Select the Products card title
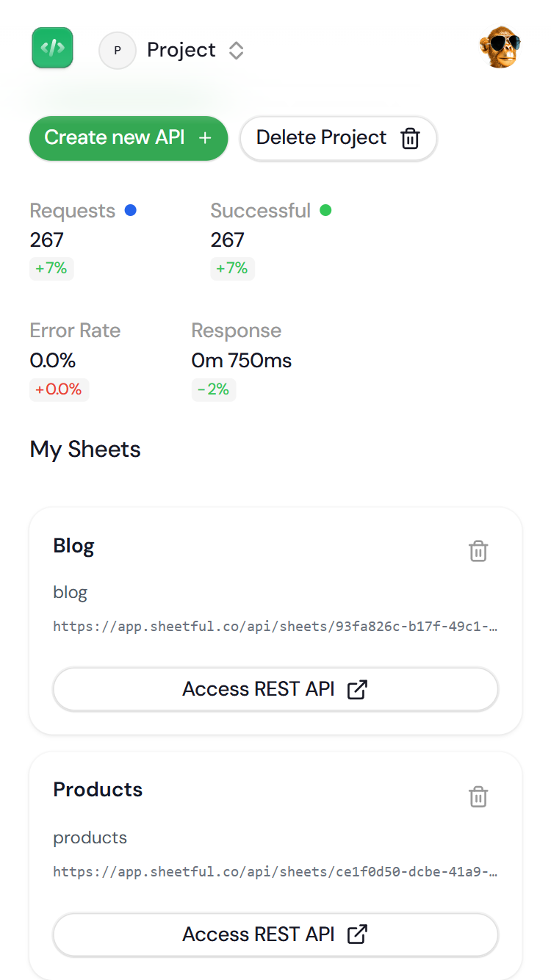Screen dimensions: 551x980 click(98, 790)
